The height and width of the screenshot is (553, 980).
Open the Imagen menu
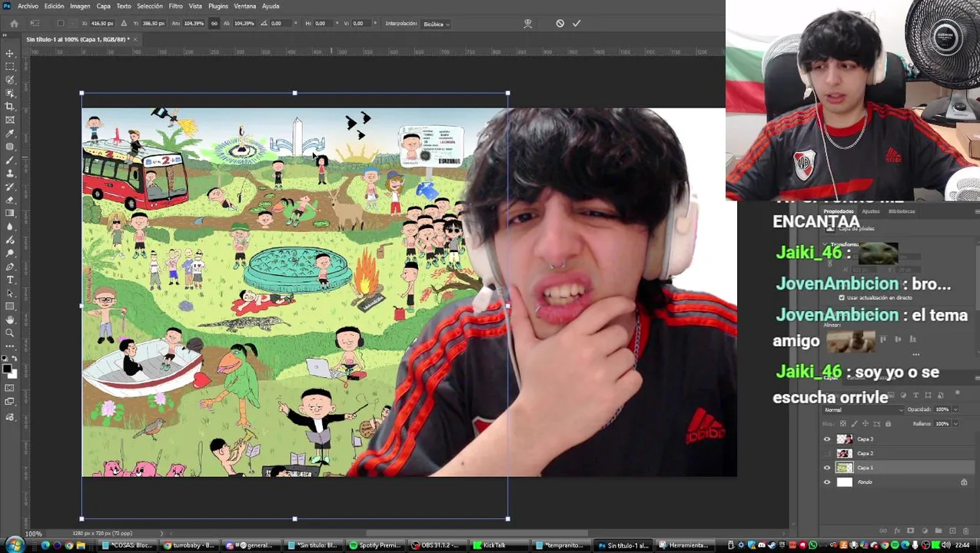80,6
